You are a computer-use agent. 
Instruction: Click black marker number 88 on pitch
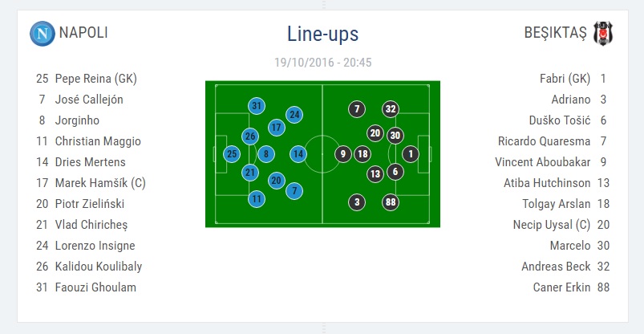pos(391,202)
